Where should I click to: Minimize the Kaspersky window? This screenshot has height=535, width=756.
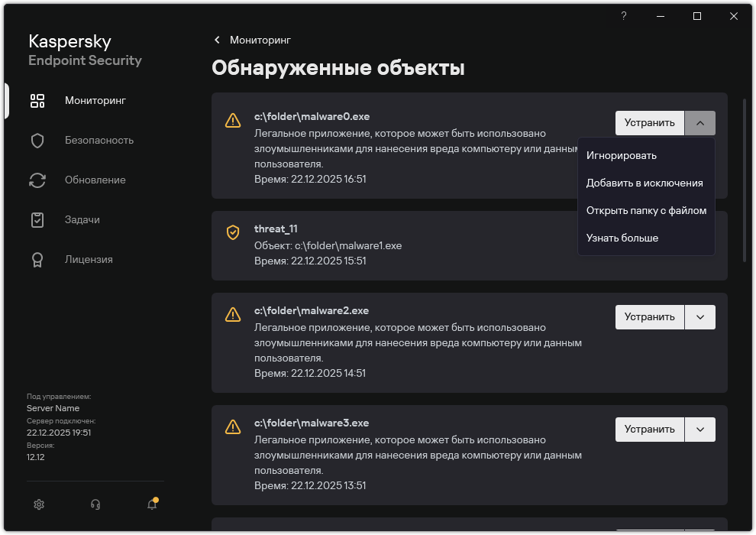click(x=661, y=16)
